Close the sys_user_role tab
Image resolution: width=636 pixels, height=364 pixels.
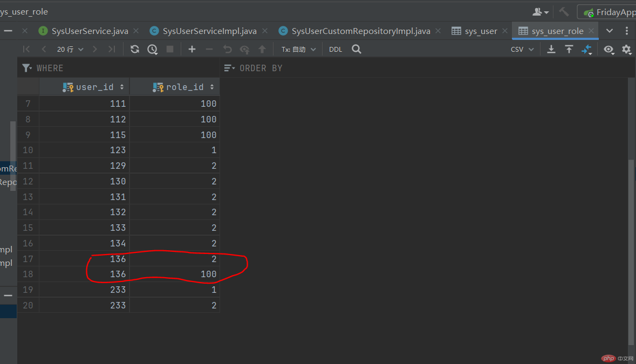(591, 31)
